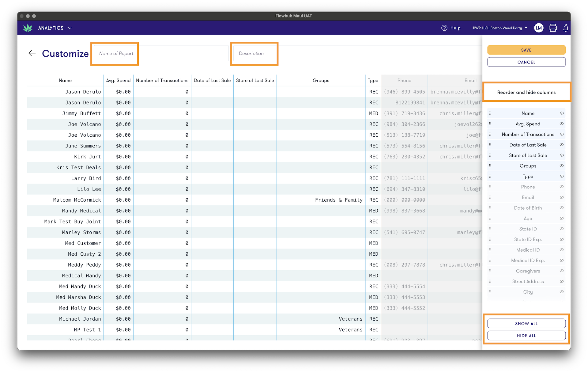Click the Type column header
Viewport: 588px width, 373px height.
coord(373,80)
